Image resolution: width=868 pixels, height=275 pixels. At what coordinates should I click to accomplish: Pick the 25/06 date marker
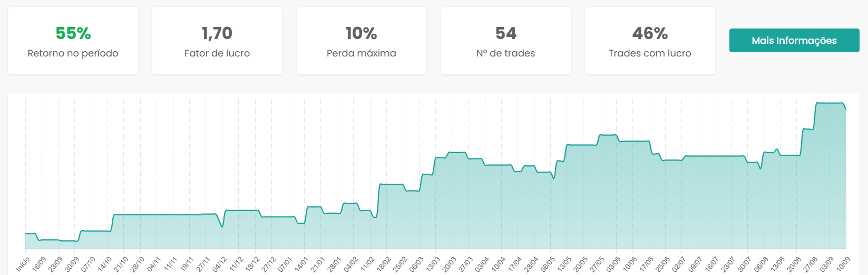click(x=662, y=264)
